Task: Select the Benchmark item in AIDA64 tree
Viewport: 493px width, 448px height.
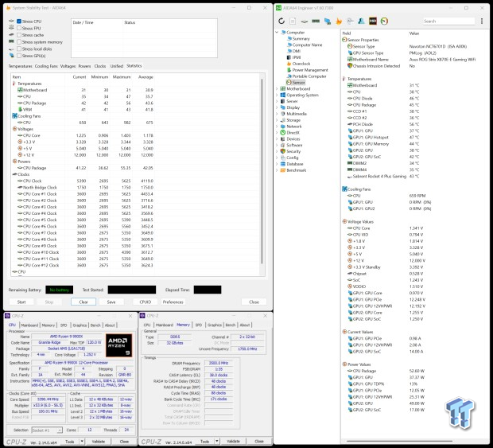Action: [296, 170]
